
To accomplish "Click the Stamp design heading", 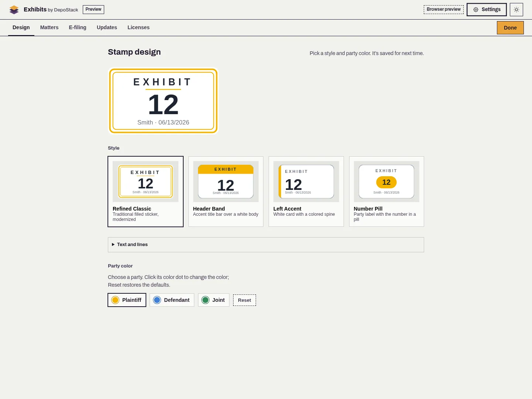I will coord(134,52).
